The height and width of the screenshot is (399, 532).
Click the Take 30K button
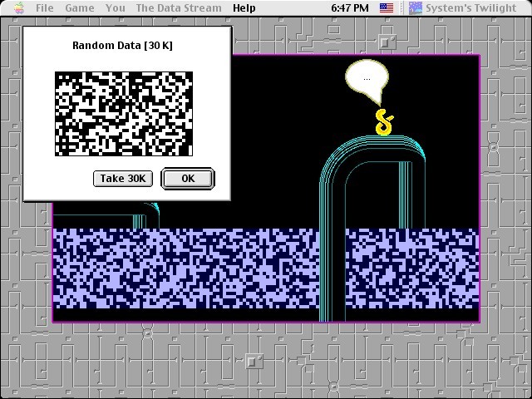tap(123, 179)
